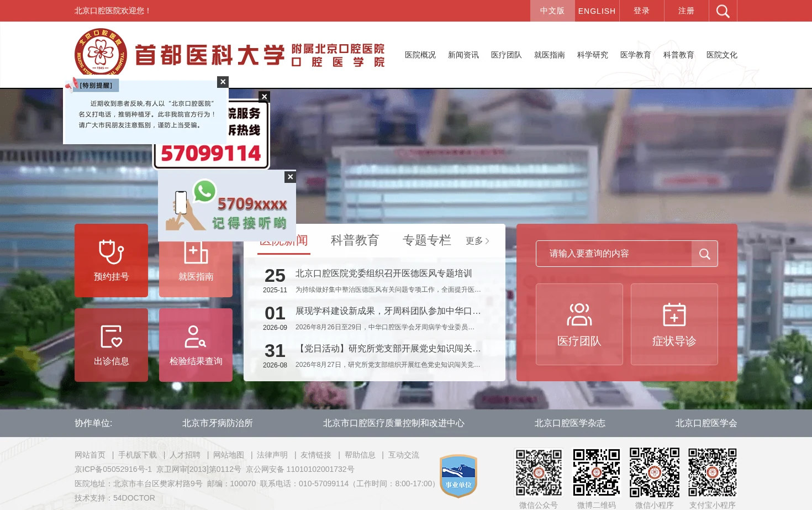
Task: Open 北京口腔医学会 link
Action: point(706,423)
